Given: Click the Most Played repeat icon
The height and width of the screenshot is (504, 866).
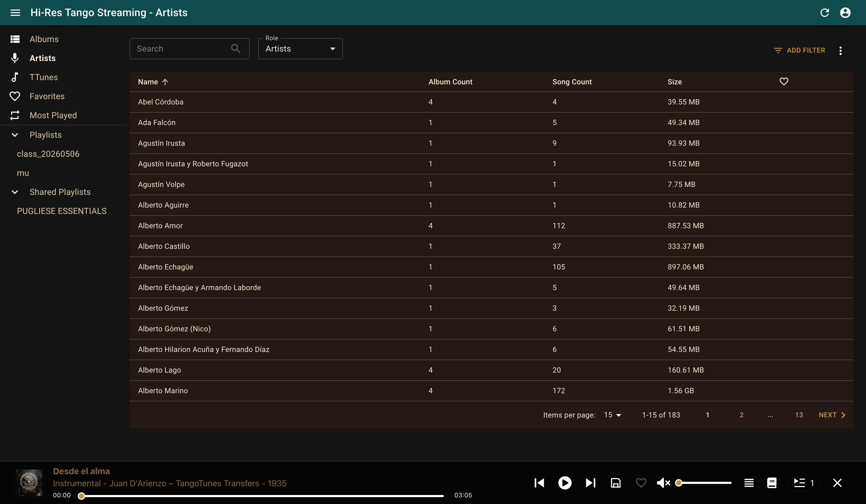Looking at the screenshot, I should pos(15,116).
